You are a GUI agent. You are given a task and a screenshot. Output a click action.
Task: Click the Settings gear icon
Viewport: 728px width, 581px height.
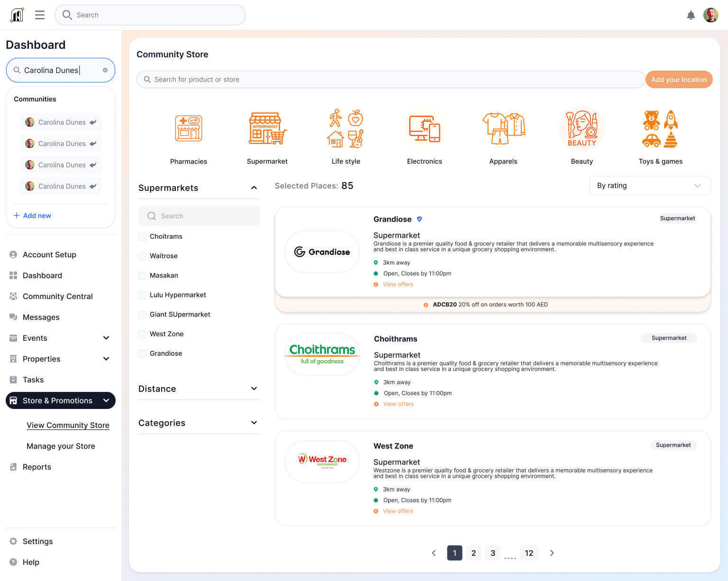tap(13, 541)
